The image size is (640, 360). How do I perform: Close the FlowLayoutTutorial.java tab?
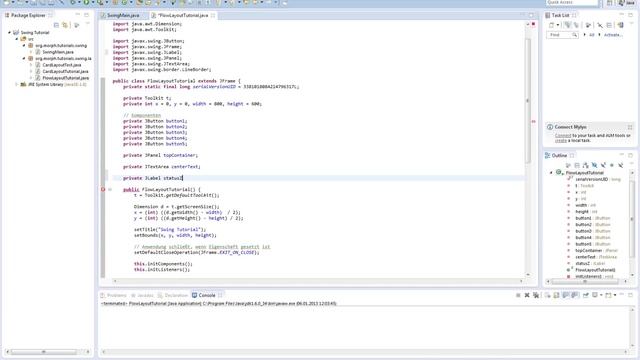pyautogui.click(x=213, y=16)
